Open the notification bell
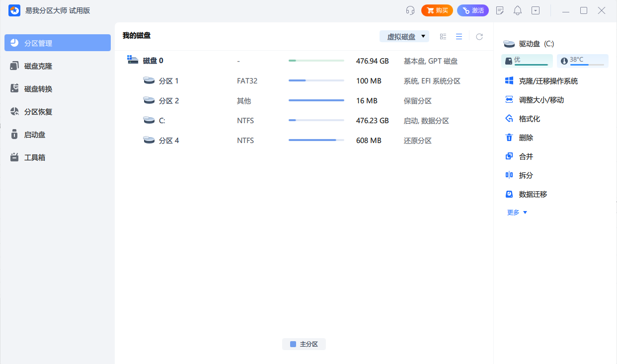This screenshot has width=617, height=364. pyautogui.click(x=517, y=10)
